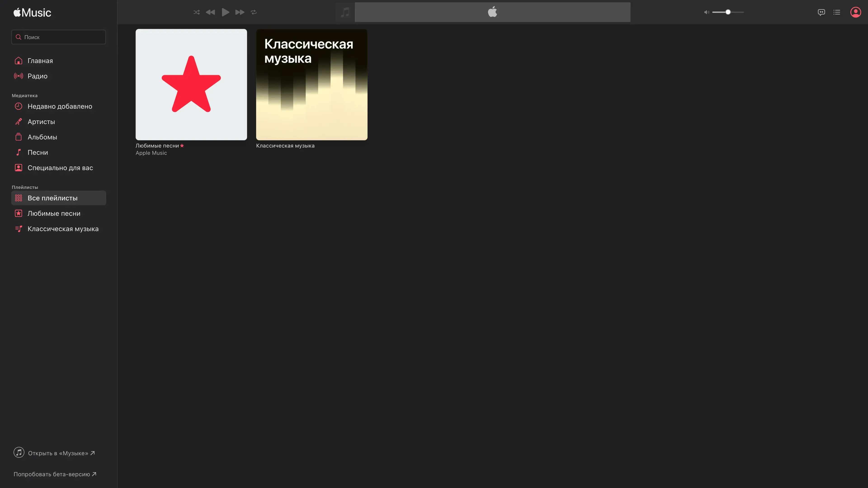Adjust the volume slider
This screenshot has height=488, width=868.
click(728, 12)
